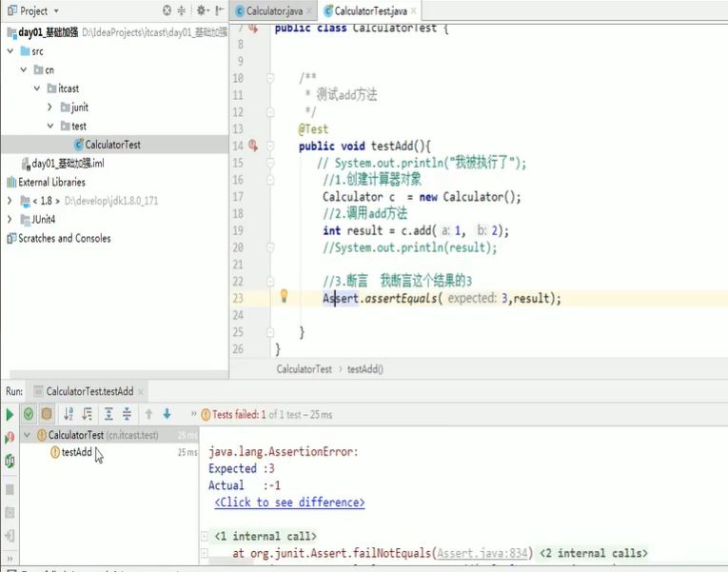Click the java.lang.AssertionError line in console
728x572 pixels.
[x=284, y=452]
